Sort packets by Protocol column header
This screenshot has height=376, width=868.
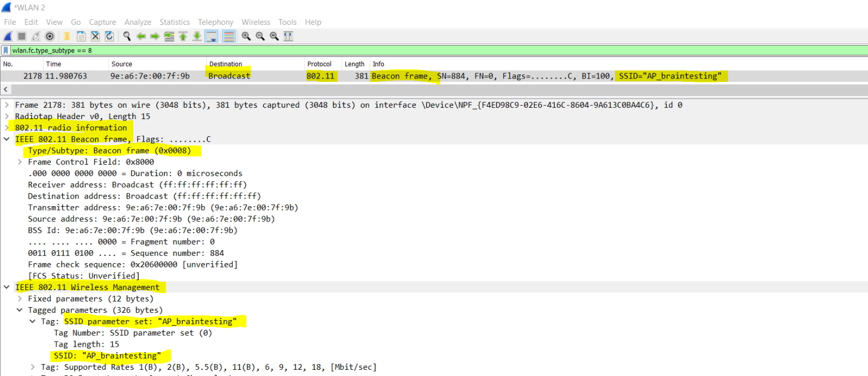click(319, 64)
